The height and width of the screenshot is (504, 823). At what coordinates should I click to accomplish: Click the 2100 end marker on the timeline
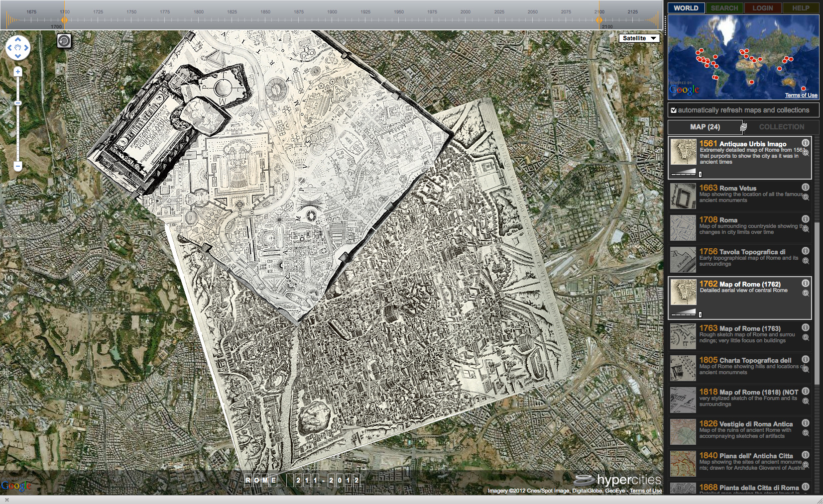(x=599, y=20)
